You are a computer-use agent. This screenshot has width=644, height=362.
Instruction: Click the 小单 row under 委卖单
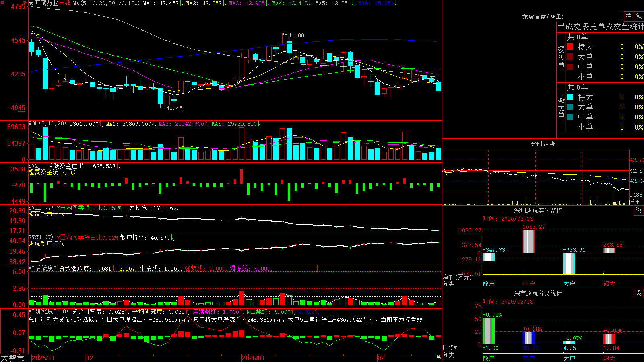(x=605, y=127)
